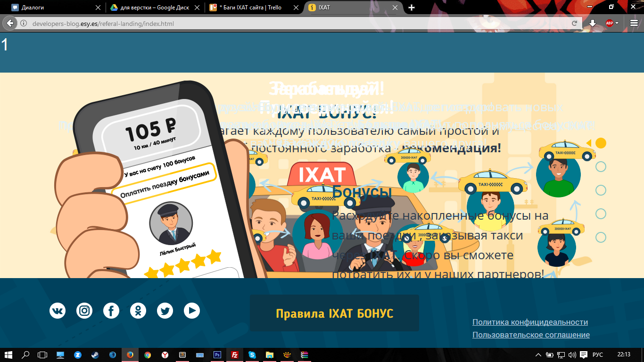The height and width of the screenshot is (362, 644).
Task: Select the first yellow slide dot
Action: [x=601, y=143]
